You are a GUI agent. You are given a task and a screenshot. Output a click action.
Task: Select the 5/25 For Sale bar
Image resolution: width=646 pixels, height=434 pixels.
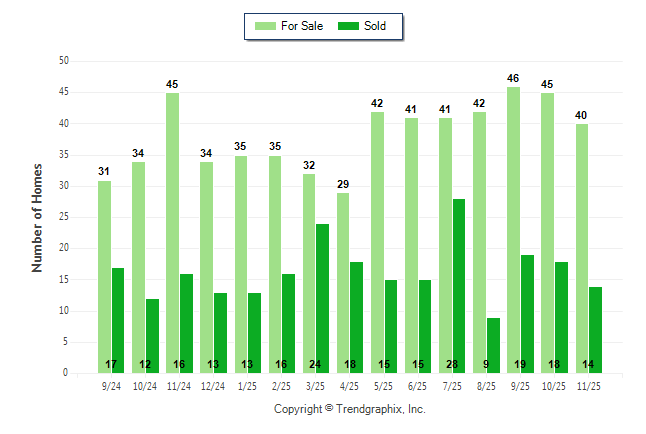(377, 242)
